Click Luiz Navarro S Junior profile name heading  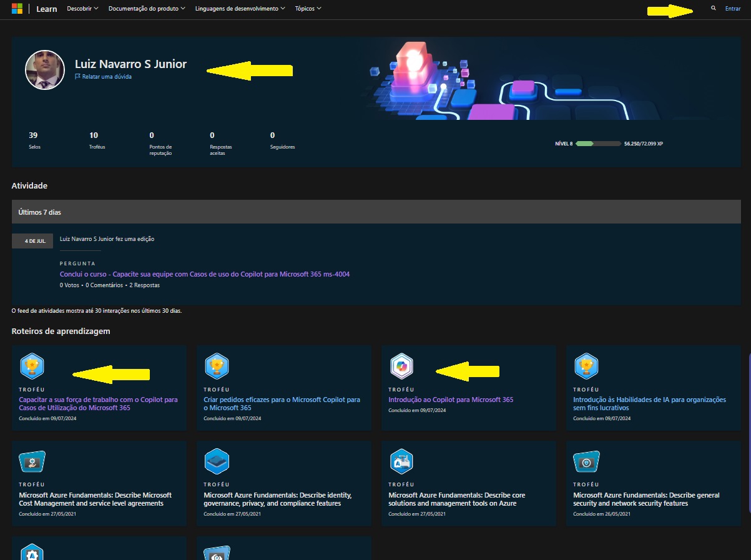pyautogui.click(x=130, y=64)
